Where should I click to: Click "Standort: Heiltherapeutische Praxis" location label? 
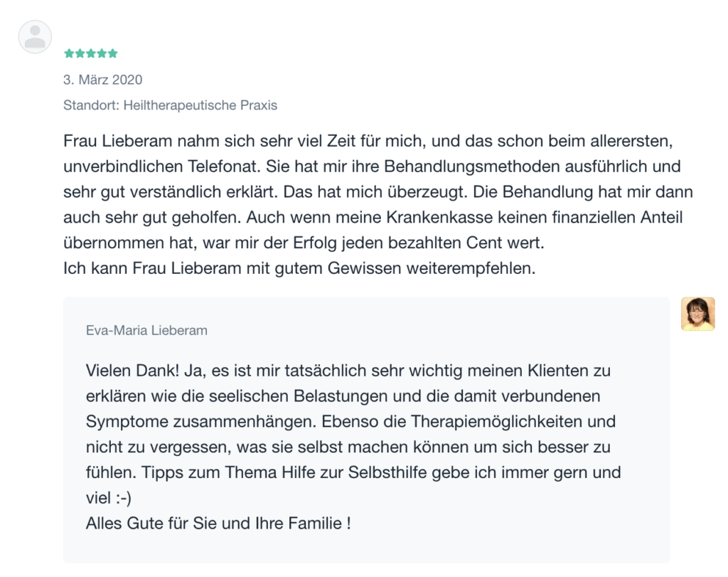(170, 105)
